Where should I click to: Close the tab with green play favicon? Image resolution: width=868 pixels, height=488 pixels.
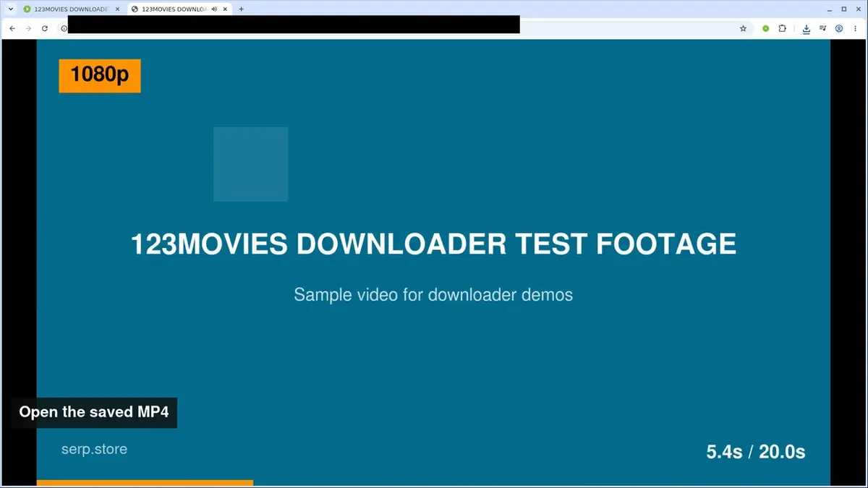[x=117, y=9]
